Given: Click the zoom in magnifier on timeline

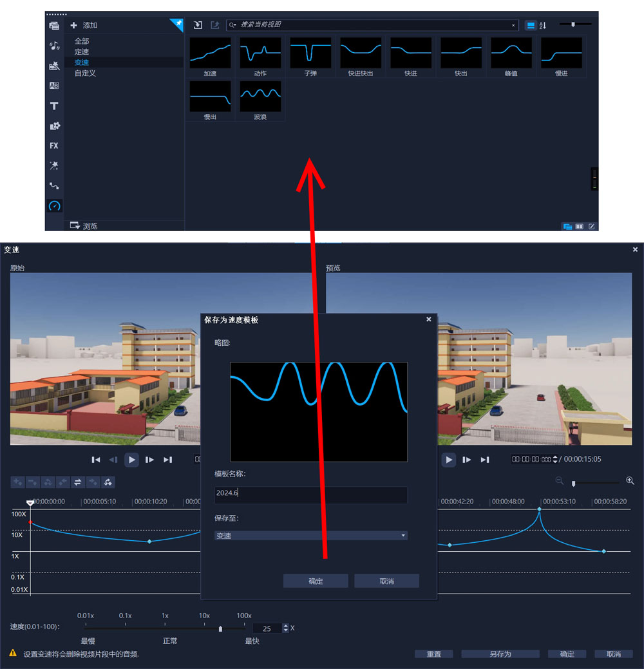Looking at the screenshot, I should pos(630,481).
